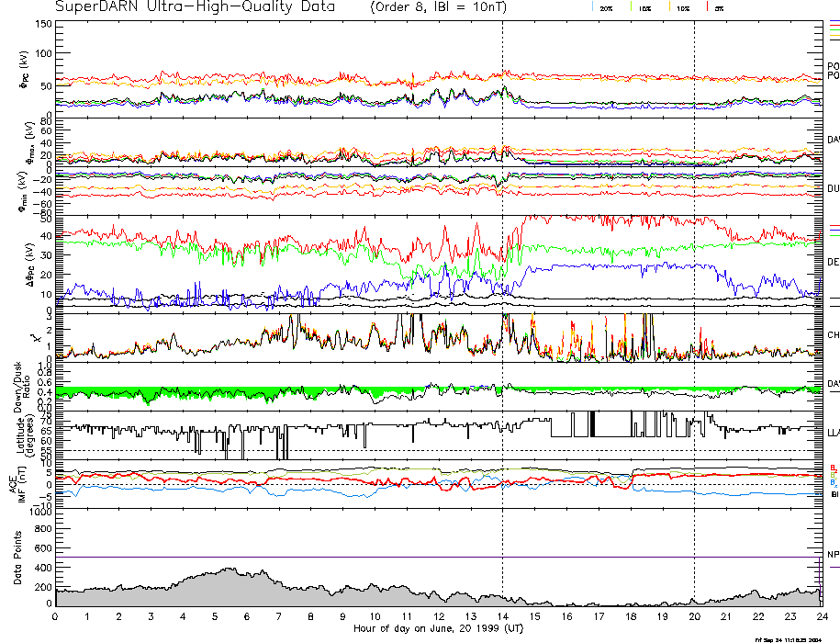The width and height of the screenshot is (840, 643).
Task: Click the 20 hour tick label on x-axis
Action: pos(694,617)
